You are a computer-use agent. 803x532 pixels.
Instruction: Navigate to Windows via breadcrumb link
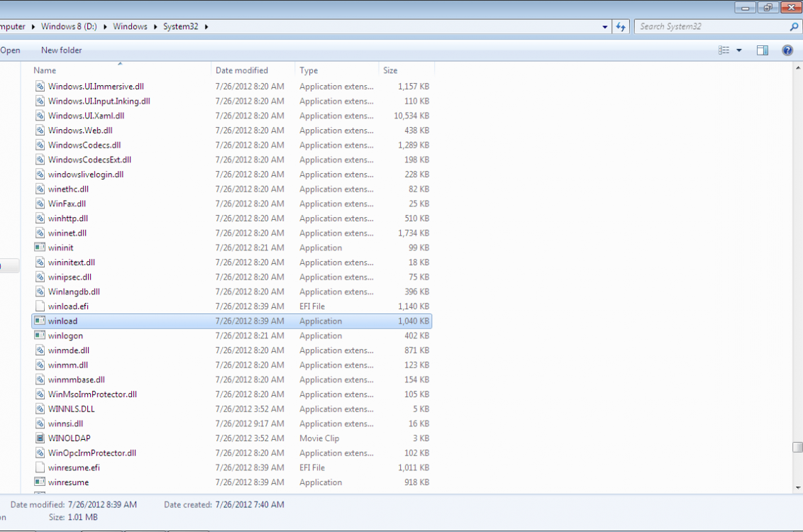pyautogui.click(x=131, y=26)
